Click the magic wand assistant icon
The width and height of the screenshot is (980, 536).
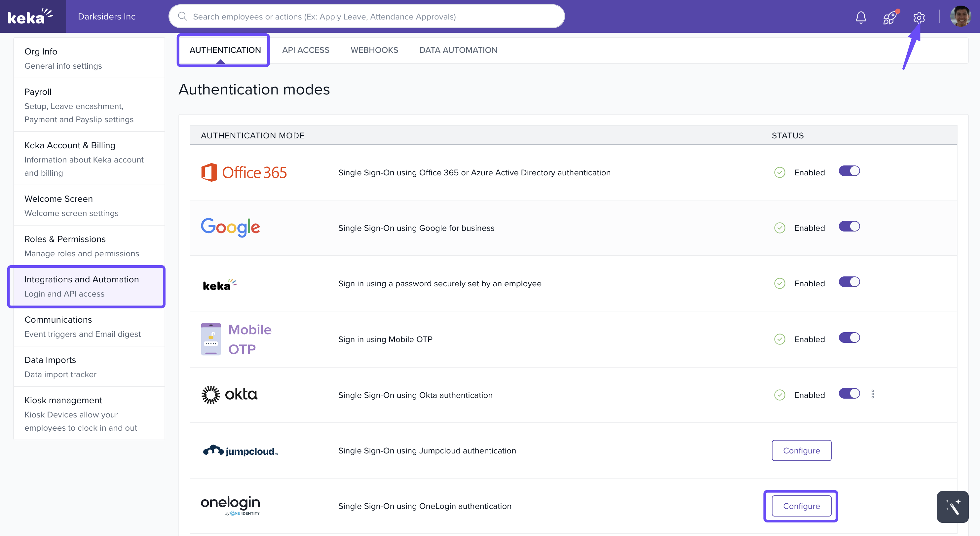tap(952, 507)
